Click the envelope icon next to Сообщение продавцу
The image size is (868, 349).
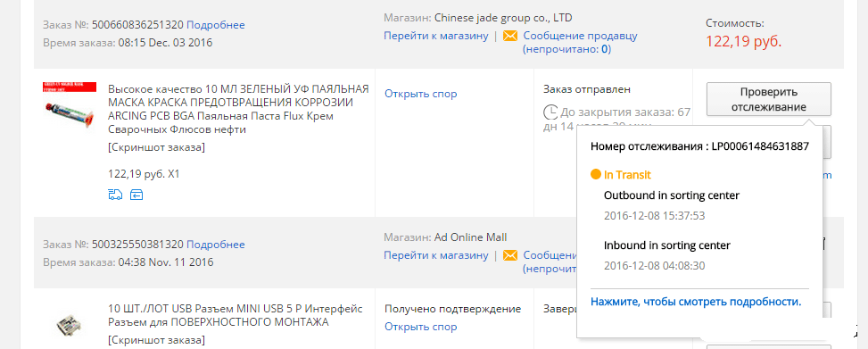[x=510, y=36]
